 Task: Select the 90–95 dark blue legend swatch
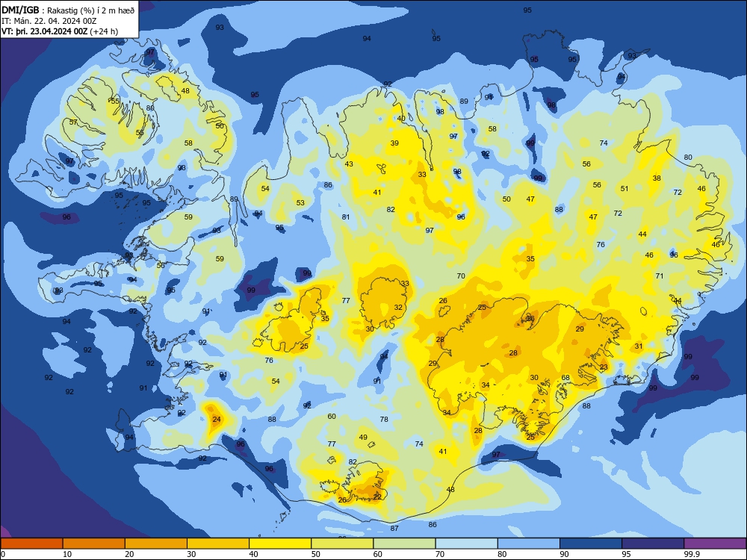591,544
